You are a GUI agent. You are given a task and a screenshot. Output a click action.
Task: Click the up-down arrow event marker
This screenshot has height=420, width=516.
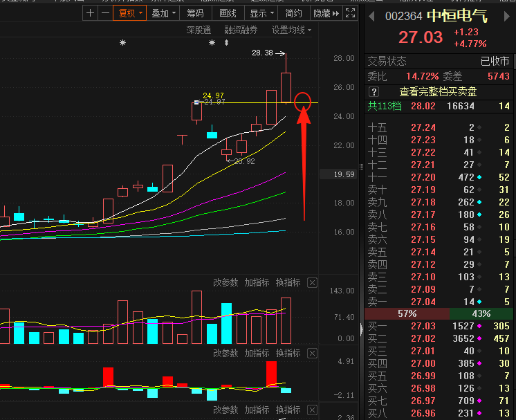pyautogui.click(x=226, y=42)
